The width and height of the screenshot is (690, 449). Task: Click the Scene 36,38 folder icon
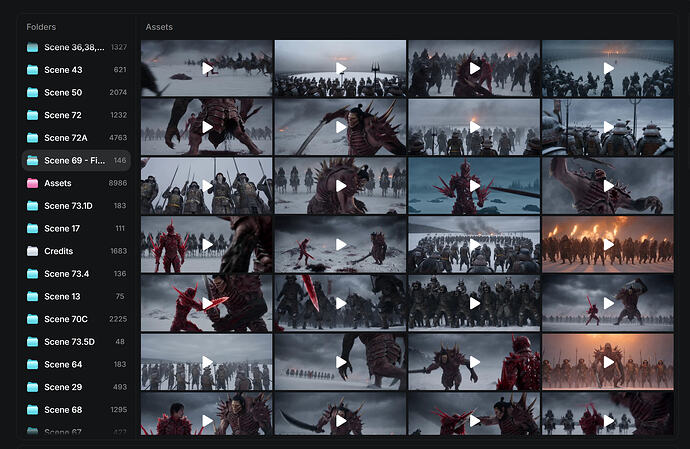[32, 47]
